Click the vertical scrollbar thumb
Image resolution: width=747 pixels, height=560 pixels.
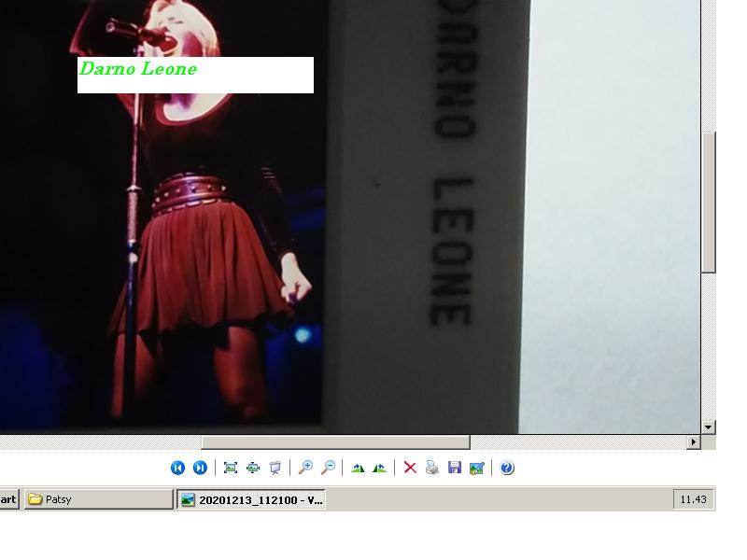[709, 203]
